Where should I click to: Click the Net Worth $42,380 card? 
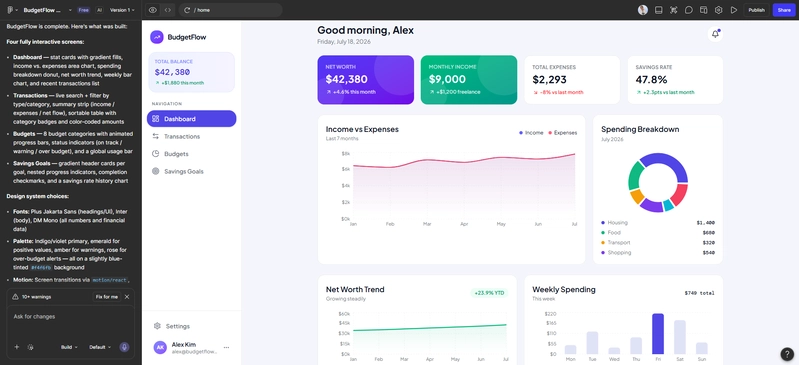click(x=365, y=80)
